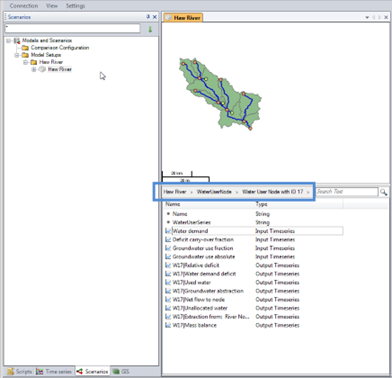Select W17|Water demand deficit output row
The width and height of the screenshot is (392, 378).
click(254, 274)
